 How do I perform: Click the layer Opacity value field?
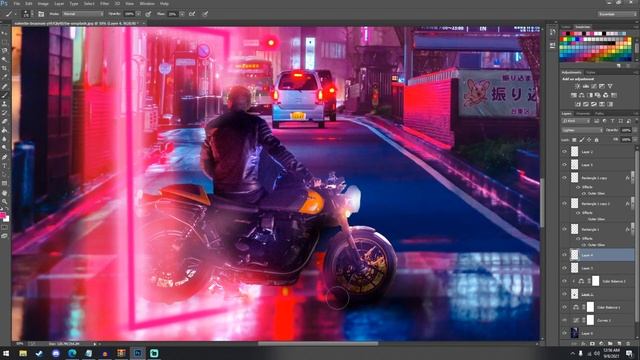point(626,130)
